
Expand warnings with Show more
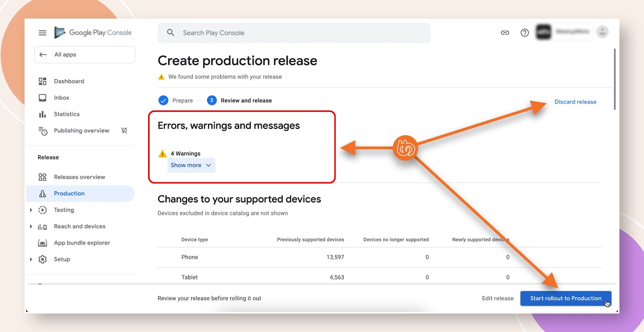191,165
